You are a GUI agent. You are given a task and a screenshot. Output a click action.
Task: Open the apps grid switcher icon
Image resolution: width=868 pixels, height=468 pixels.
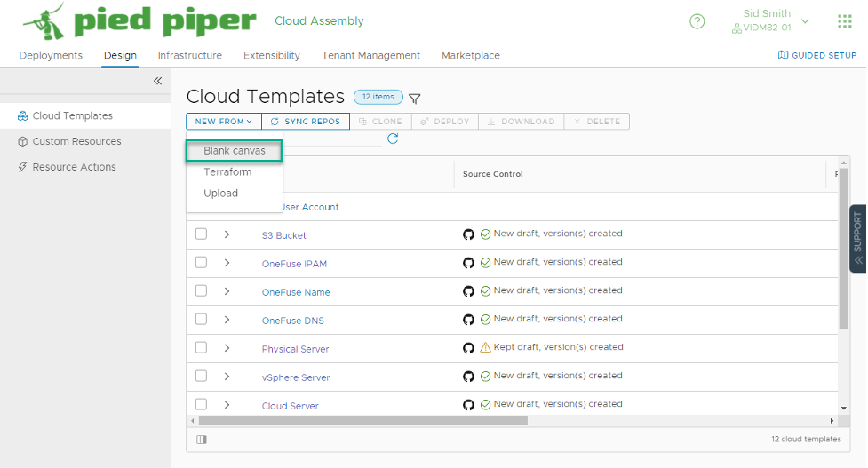[845, 21]
